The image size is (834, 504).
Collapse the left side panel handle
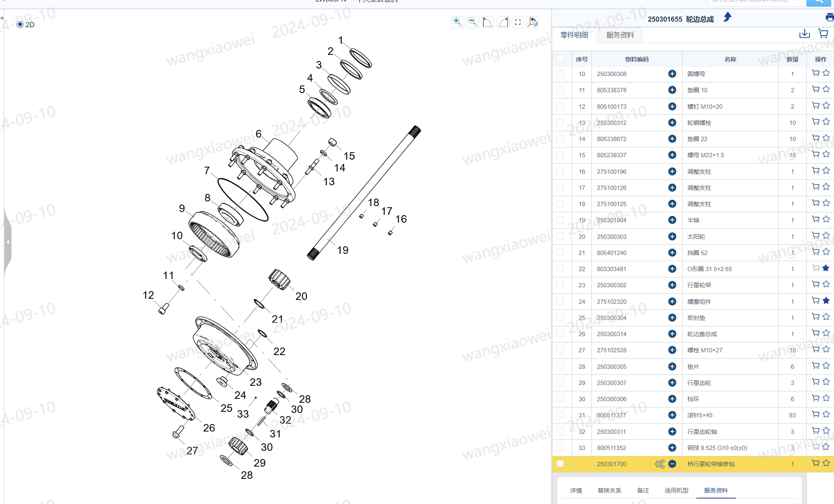click(x=7, y=242)
